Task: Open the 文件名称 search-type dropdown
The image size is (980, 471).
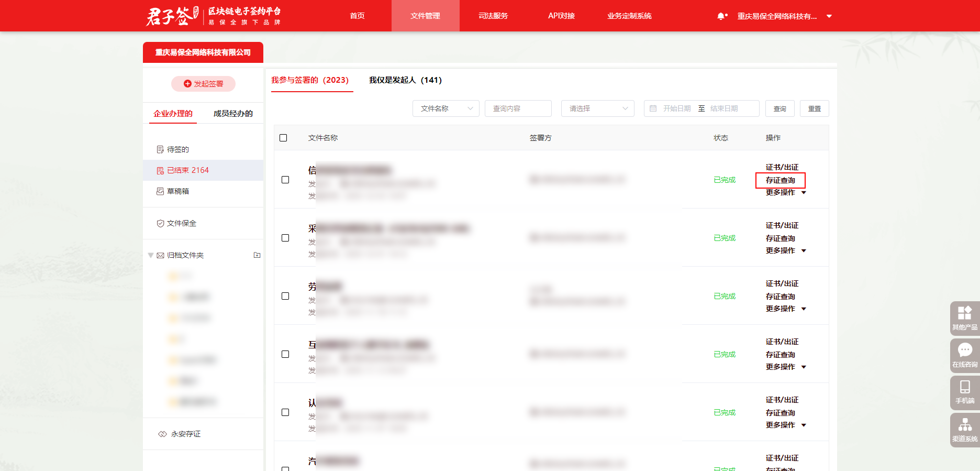Action: click(x=446, y=108)
